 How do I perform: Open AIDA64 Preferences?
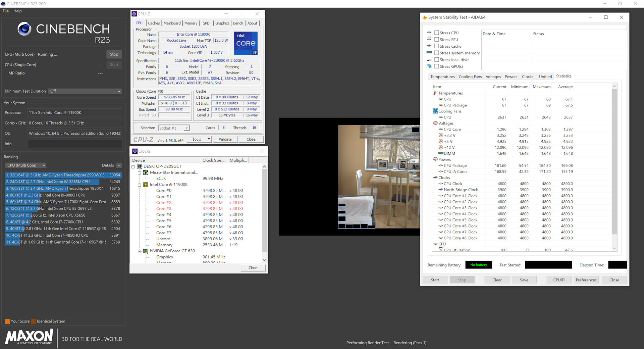[586, 280]
